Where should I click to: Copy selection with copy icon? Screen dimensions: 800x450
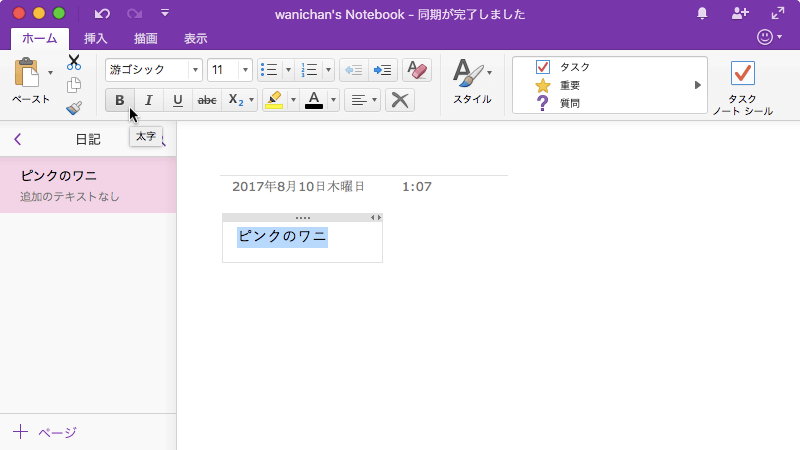point(74,85)
